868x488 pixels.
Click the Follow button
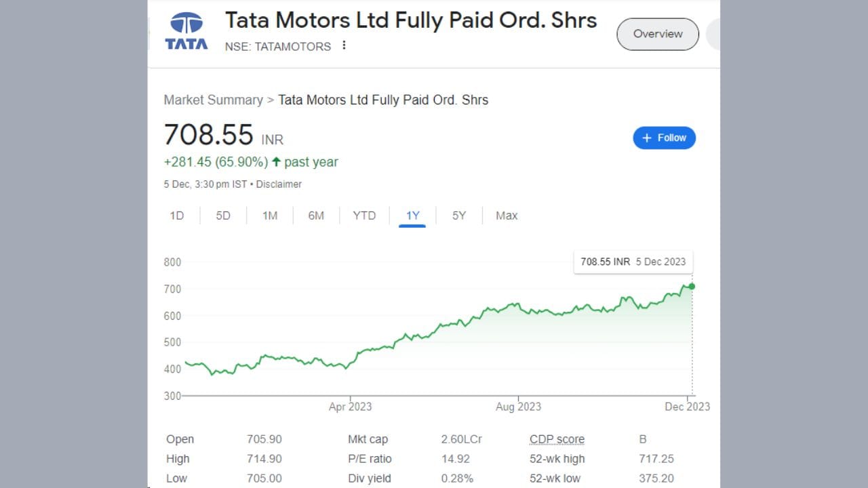(x=664, y=138)
